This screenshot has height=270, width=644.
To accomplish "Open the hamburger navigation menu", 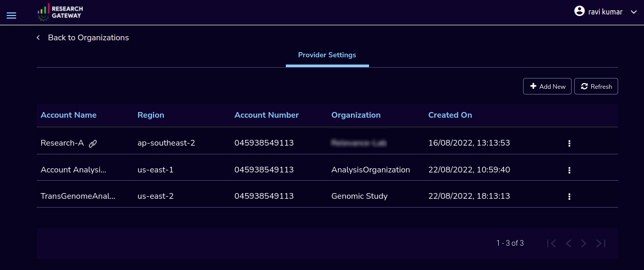I will pyautogui.click(x=11, y=15).
